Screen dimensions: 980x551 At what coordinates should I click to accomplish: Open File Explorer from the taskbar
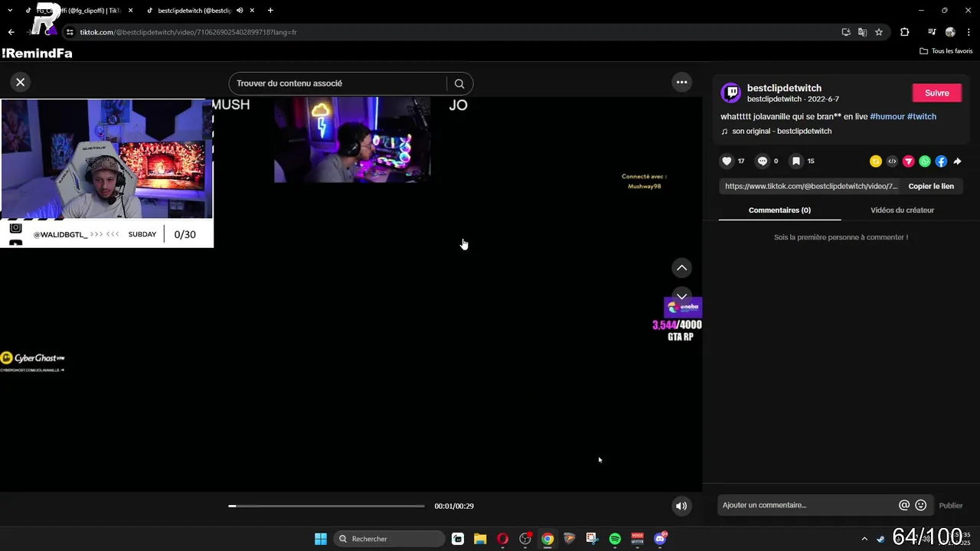480,539
